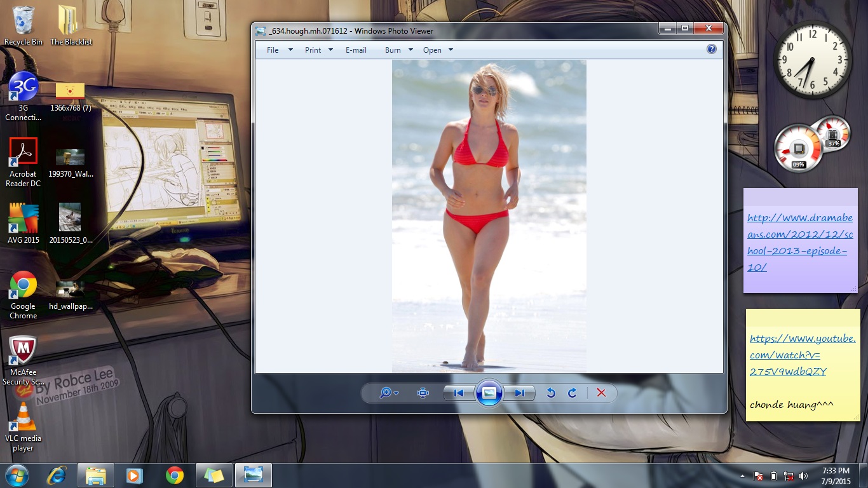
Task: Click the volume speaker icon in tray
Action: [x=804, y=476]
